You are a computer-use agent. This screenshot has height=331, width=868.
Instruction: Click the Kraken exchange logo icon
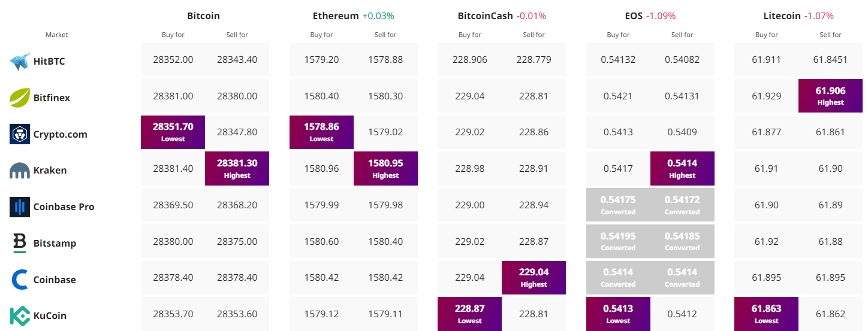(x=20, y=171)
